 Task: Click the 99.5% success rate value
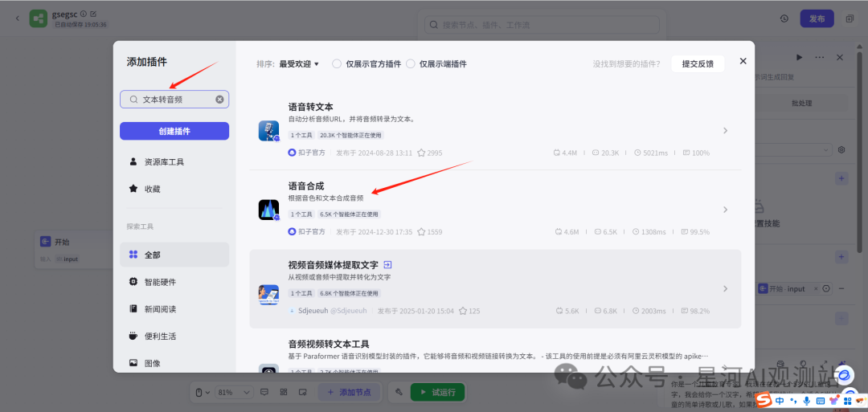700,232
